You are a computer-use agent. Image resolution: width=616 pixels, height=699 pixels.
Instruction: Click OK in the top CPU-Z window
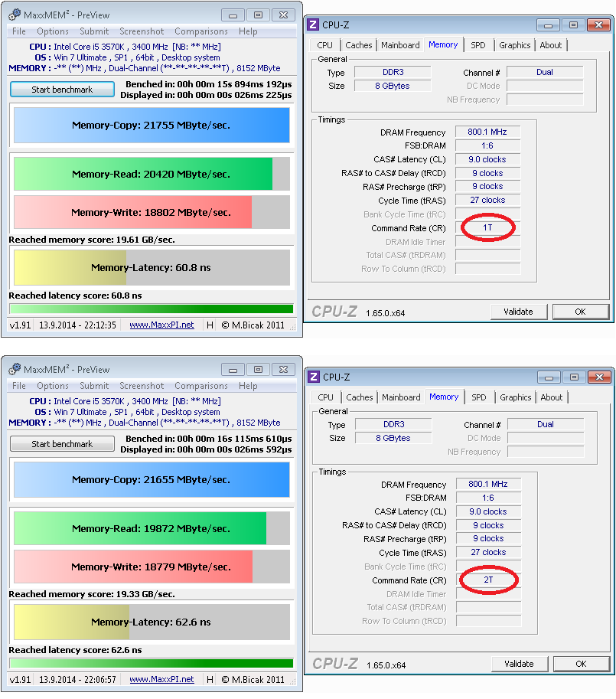[580, 312]
